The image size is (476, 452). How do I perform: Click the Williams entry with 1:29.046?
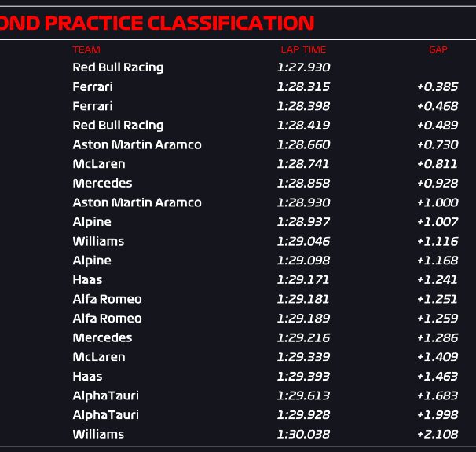pyautogui.click(x=98, y=241)
